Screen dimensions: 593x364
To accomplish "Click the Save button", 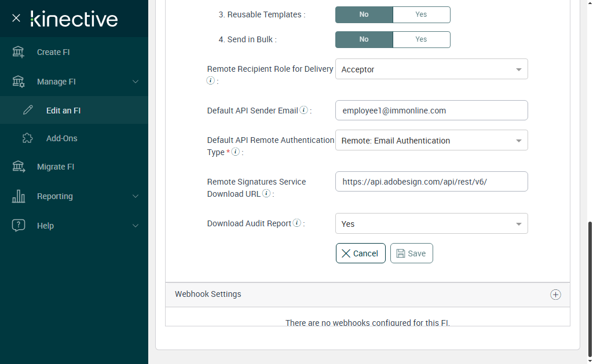I will click(x=411, y=253).
